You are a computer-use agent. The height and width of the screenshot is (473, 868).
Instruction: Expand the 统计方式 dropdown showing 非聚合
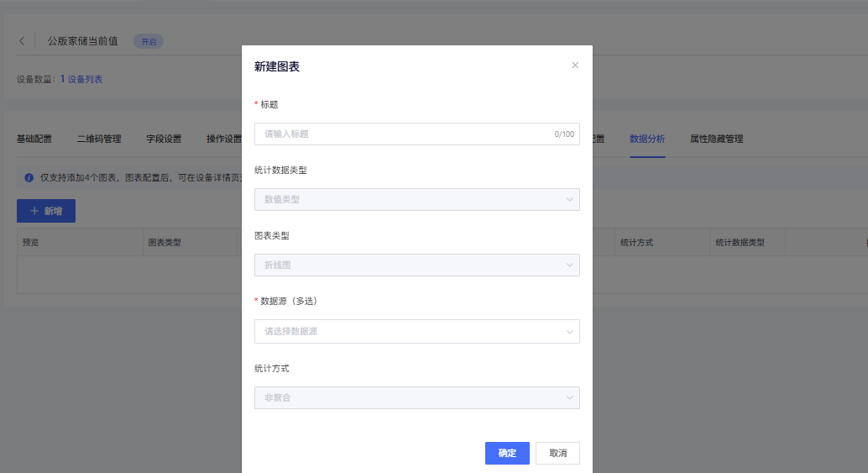(x=416, y=397)
